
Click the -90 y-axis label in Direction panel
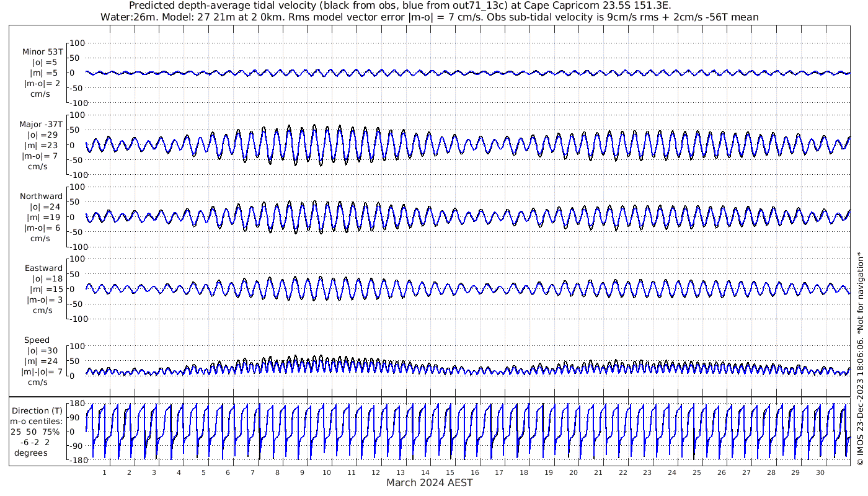(x=77, y=446)
